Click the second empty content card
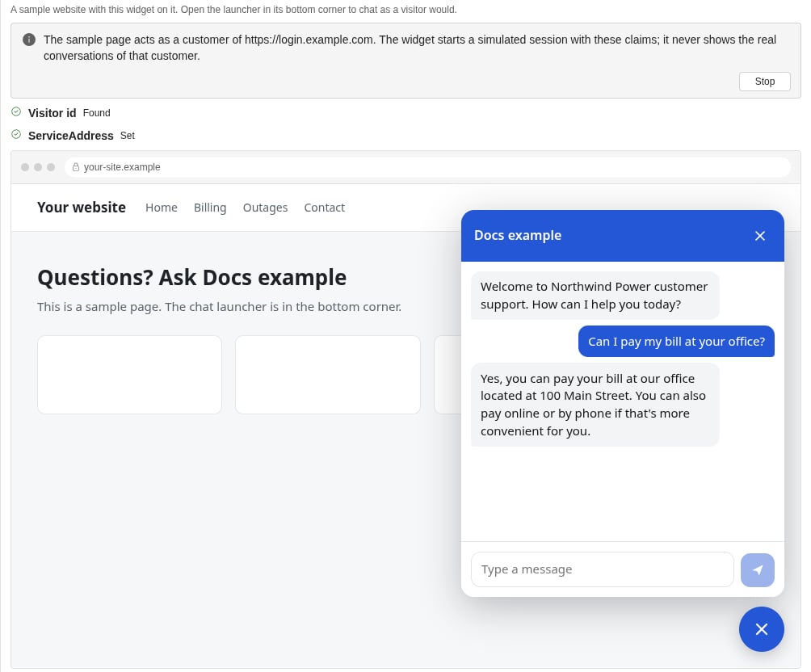The height and width of the screenshot is (672, 811). click(x=328, y=375)
